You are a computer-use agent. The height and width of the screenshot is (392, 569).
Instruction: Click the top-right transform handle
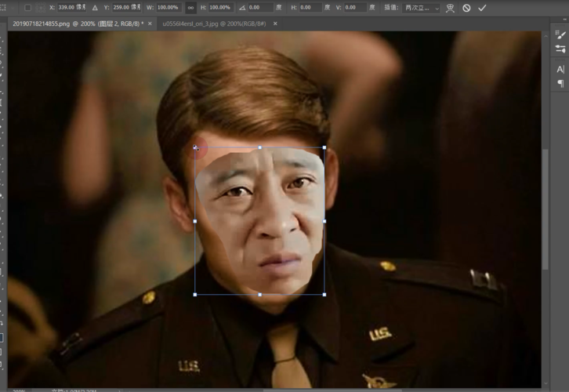tap(324, 147)
